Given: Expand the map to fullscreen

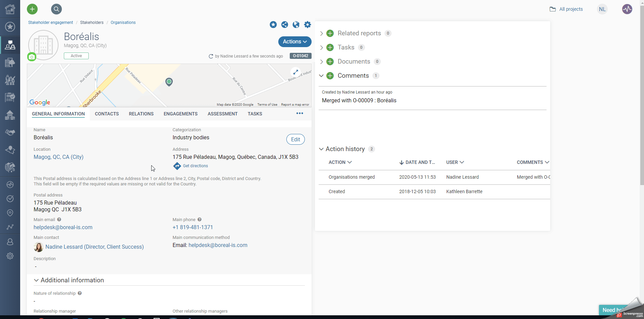Looking at the screenshot, I should [295, 72].
